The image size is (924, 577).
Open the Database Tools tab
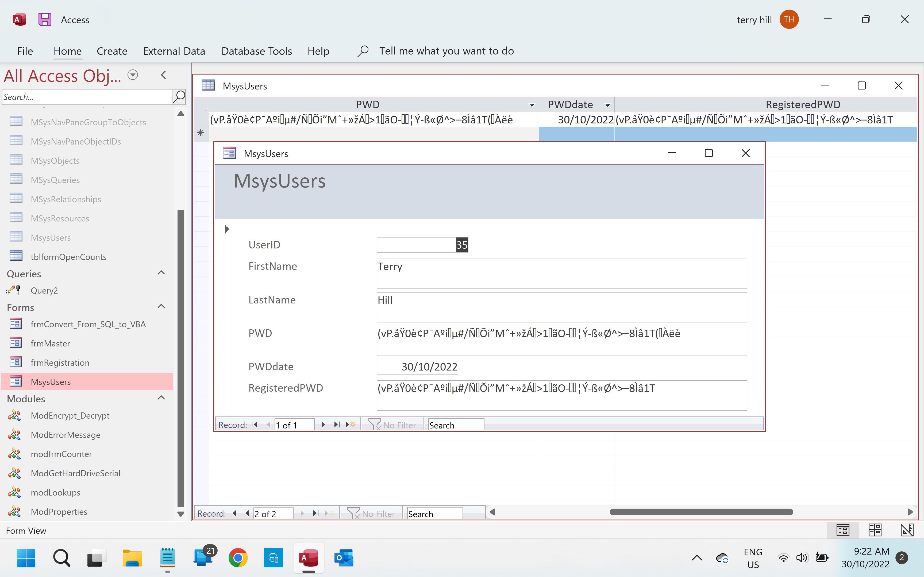257,51
